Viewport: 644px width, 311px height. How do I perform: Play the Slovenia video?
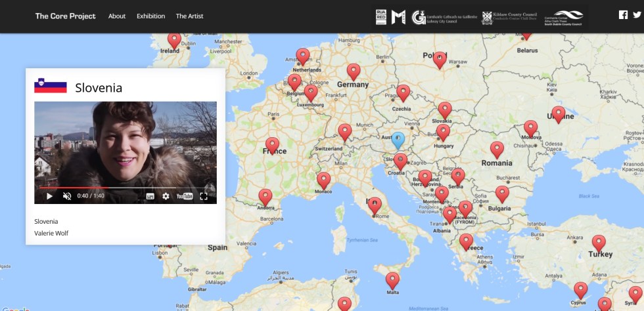(x=49, y=196)
